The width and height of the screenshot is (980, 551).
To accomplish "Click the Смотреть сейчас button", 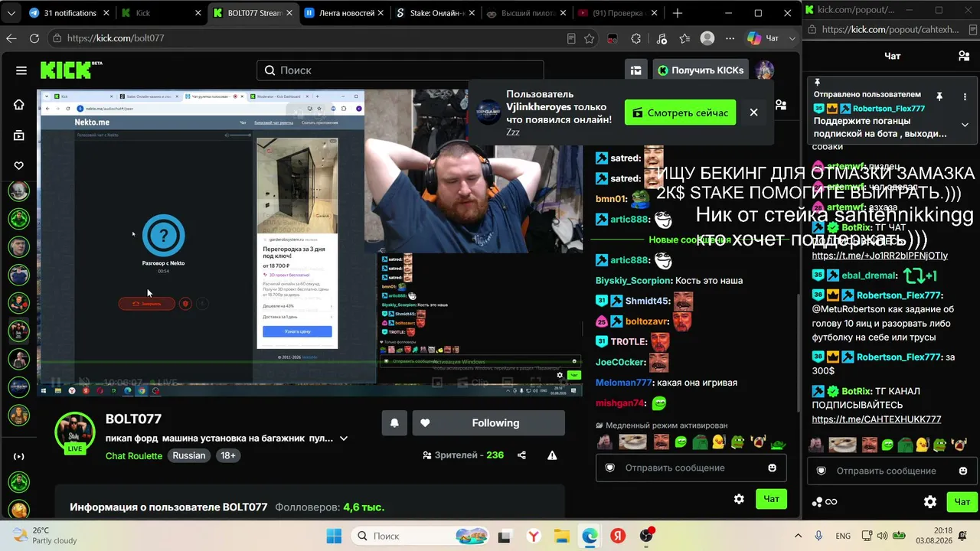I will pyautogui.click(x=681, y=112).
